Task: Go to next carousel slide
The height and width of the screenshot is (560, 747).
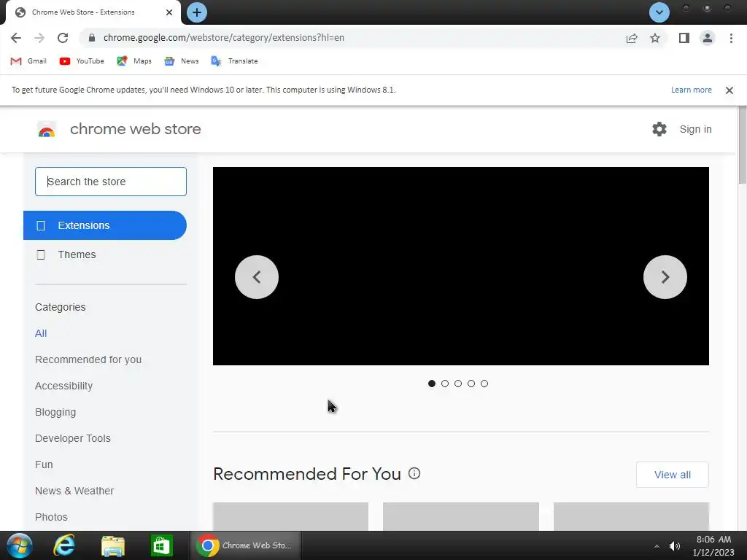Action: pos(665,277)
